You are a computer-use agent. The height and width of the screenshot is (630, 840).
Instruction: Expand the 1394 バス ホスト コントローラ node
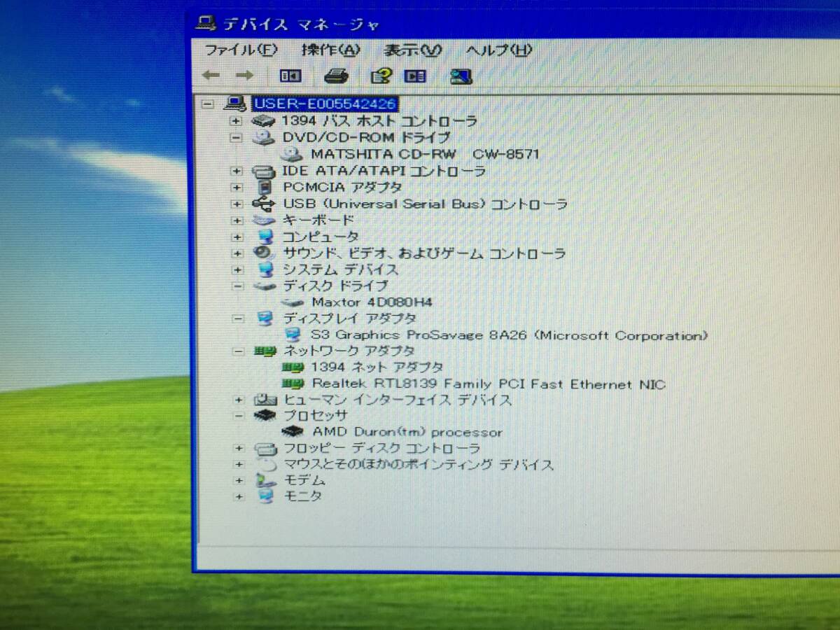coord(236,121)
